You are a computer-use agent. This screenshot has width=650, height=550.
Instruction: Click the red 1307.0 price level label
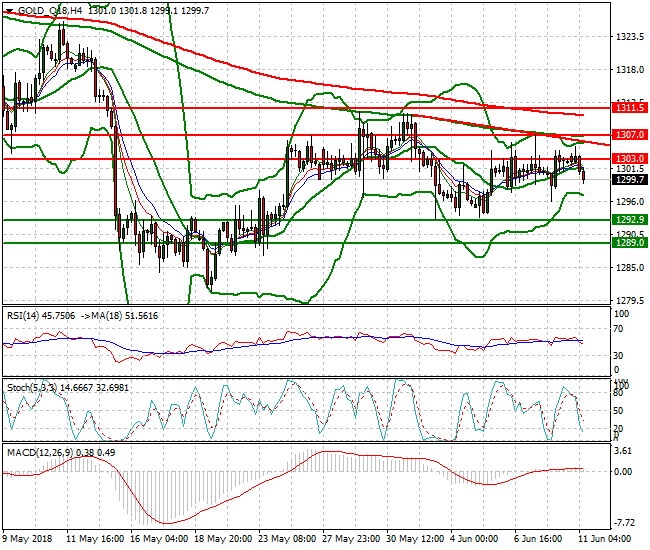630,135
